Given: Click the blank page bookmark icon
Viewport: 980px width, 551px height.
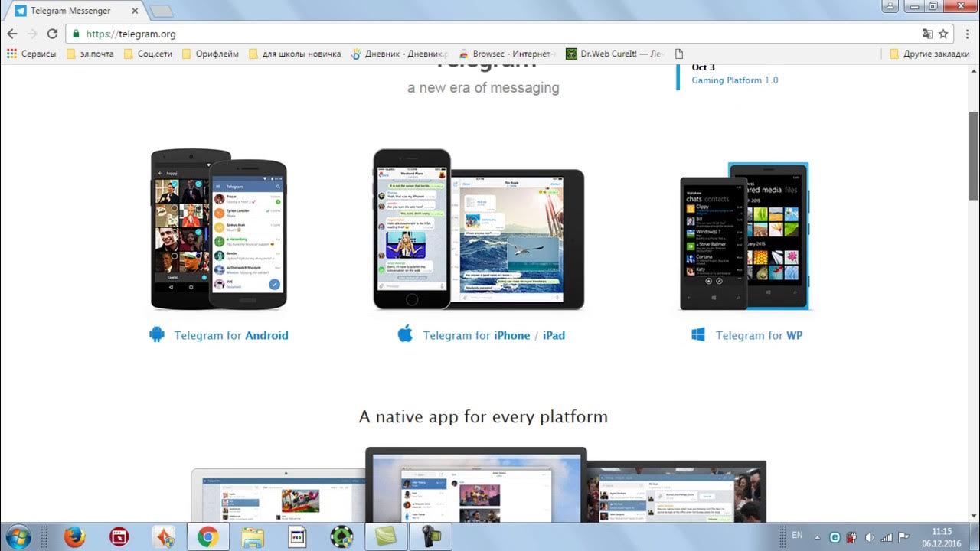Looking at the screenshot, I should click(678, 54).
